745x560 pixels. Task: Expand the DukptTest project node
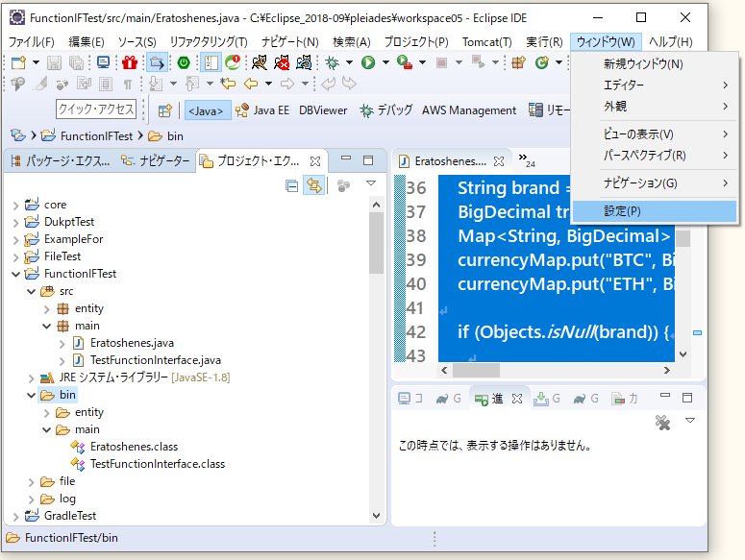coord(15,222)
